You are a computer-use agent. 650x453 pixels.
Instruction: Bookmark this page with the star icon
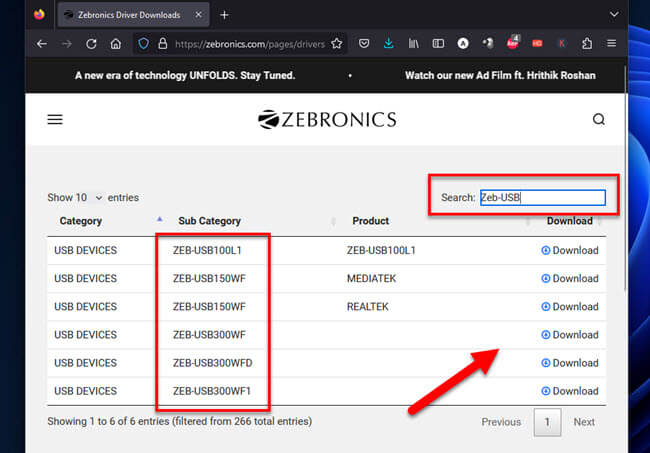coord(337,44)
